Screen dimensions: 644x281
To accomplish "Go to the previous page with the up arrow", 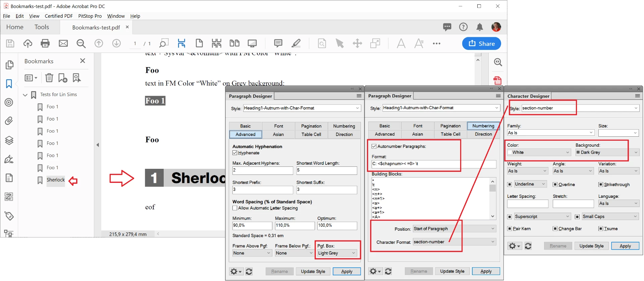I will (99, 44).
